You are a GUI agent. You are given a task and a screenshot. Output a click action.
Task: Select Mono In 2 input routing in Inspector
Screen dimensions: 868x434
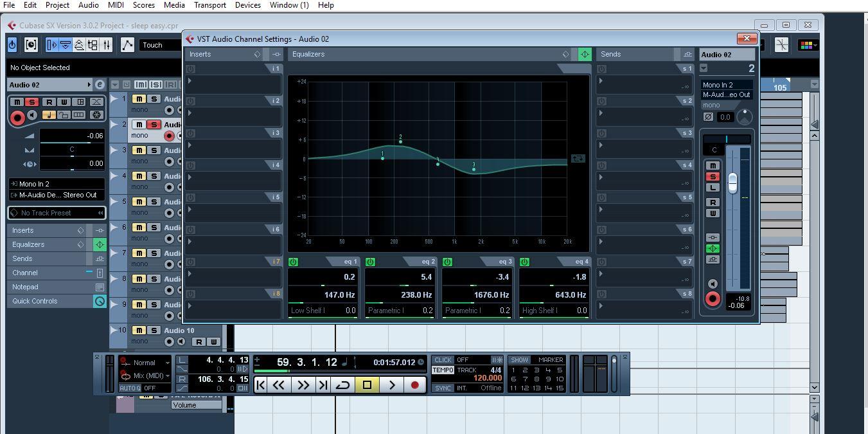[x=57, y=184]
